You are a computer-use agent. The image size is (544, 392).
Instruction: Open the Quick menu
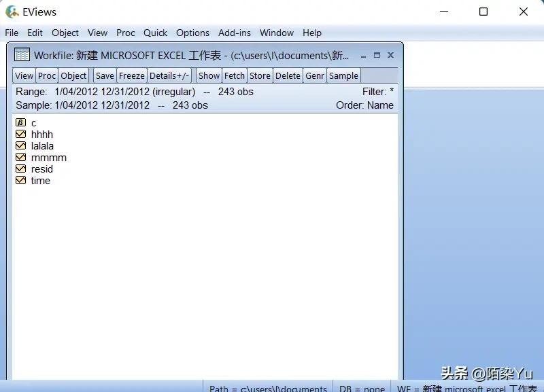pos(155,33)
